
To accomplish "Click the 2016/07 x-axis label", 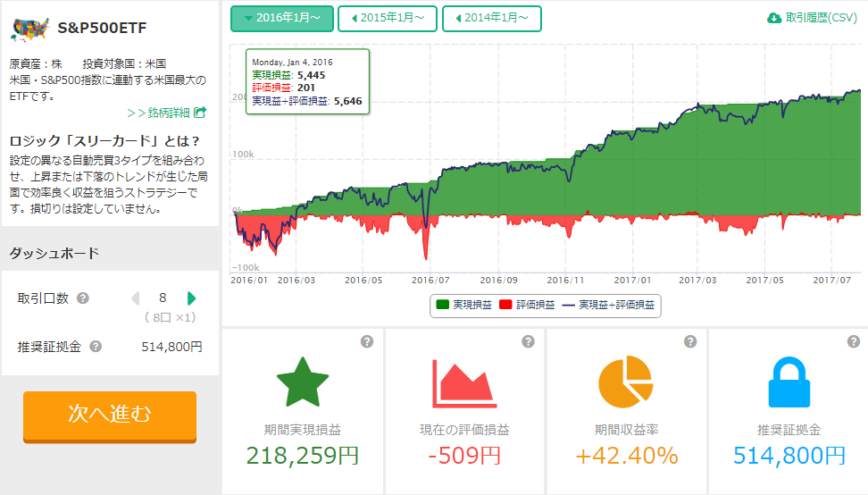I will pos(430,281).
